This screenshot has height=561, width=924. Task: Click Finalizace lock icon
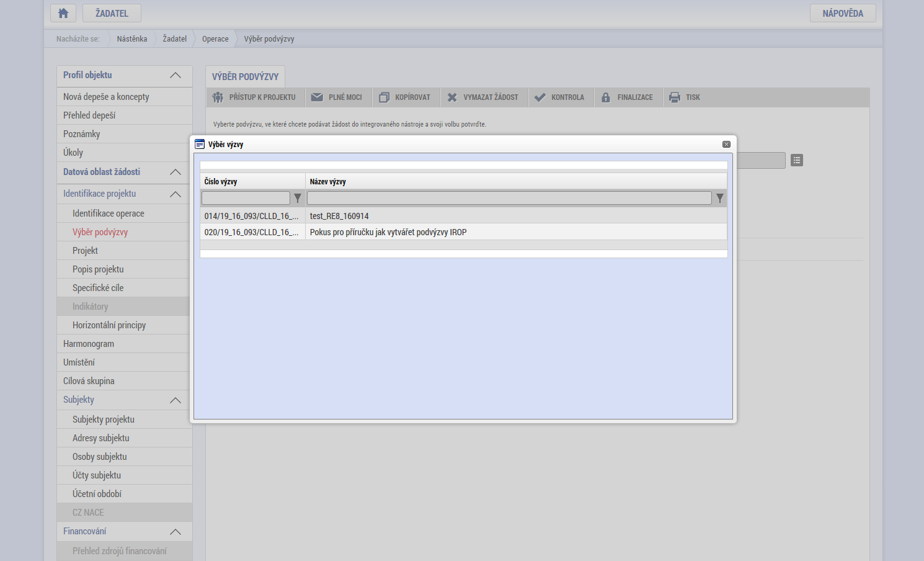click(606, 97)
